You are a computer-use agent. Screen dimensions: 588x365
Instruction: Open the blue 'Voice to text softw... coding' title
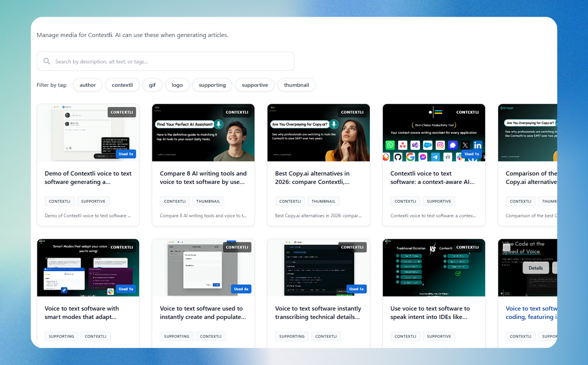pyautogui.click(x=531, y=313)
